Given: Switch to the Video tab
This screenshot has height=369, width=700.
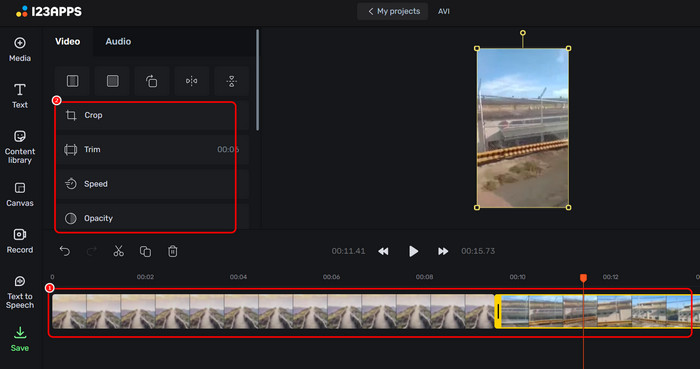Looking at the screenshot, I should [67, 41].
